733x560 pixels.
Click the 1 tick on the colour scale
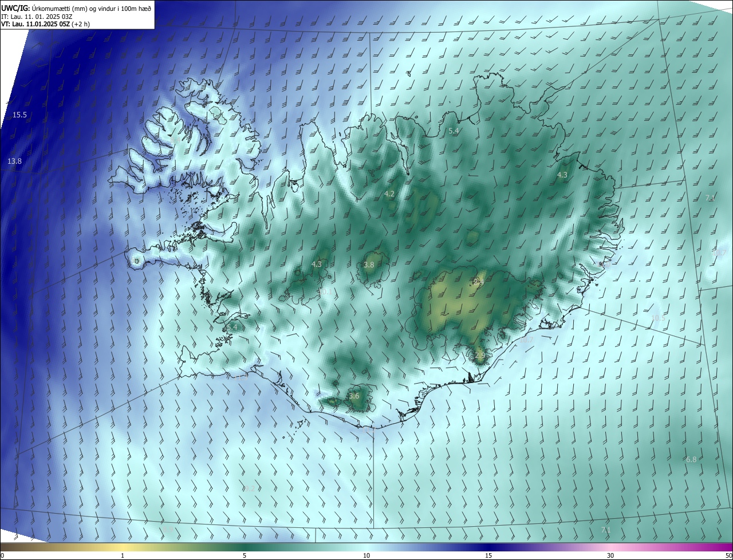click(123, 555)
